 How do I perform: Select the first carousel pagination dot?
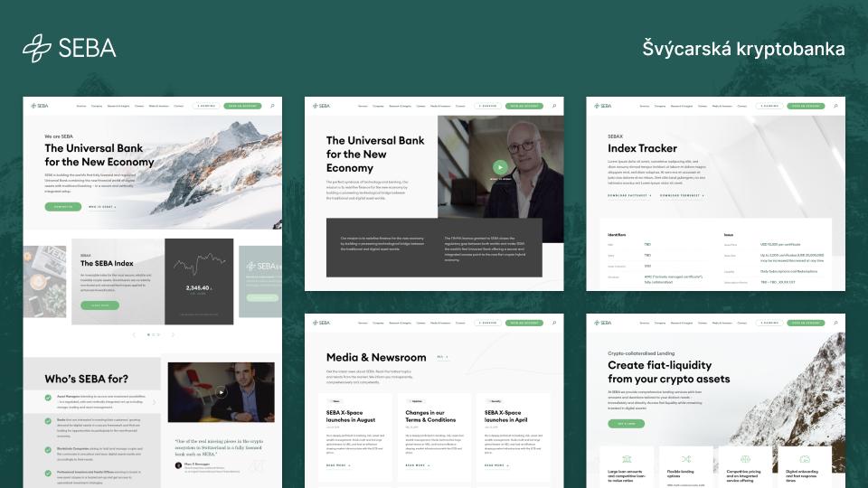point(148,334)
